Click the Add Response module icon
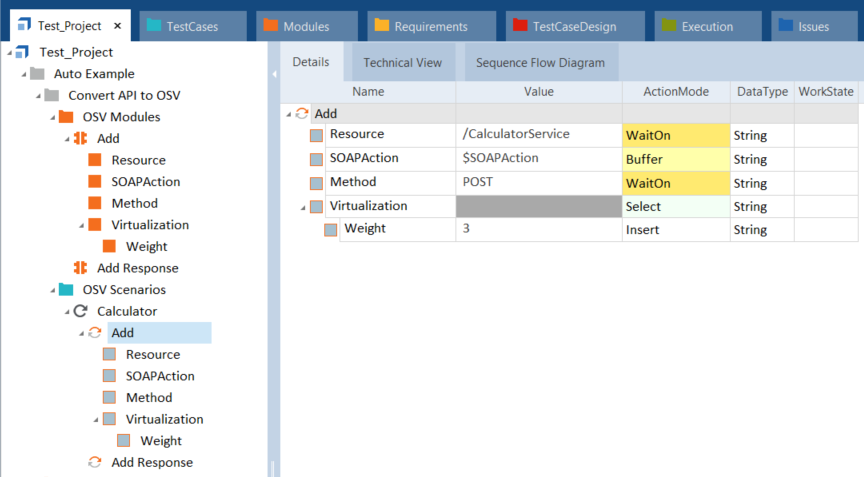 81,268
